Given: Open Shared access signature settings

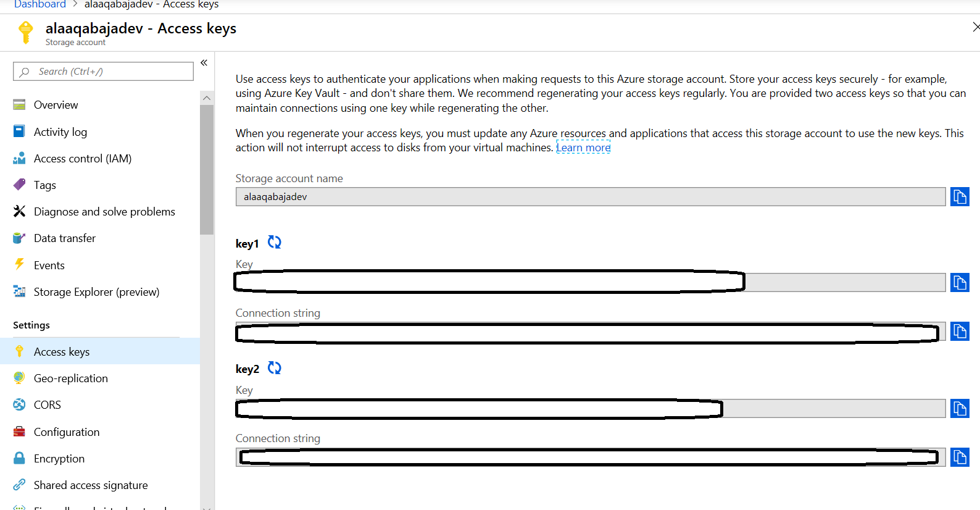Looking at the screenshot, I should (x=90, y=485).
